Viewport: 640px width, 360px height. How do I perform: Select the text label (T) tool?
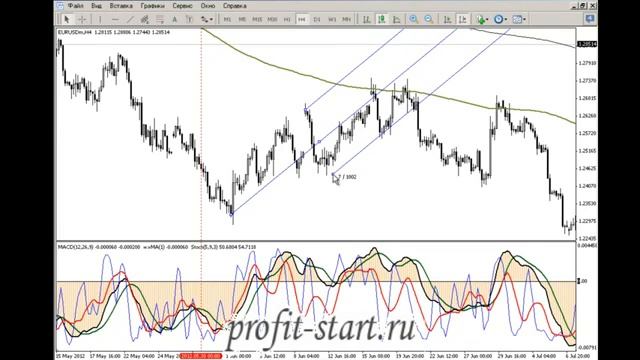(x=189, y=19)
